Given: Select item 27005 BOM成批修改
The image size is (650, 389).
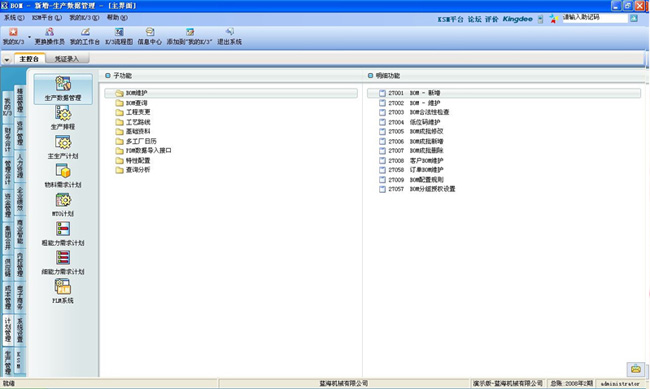Looking at the screenshot, I should [412, 131].
